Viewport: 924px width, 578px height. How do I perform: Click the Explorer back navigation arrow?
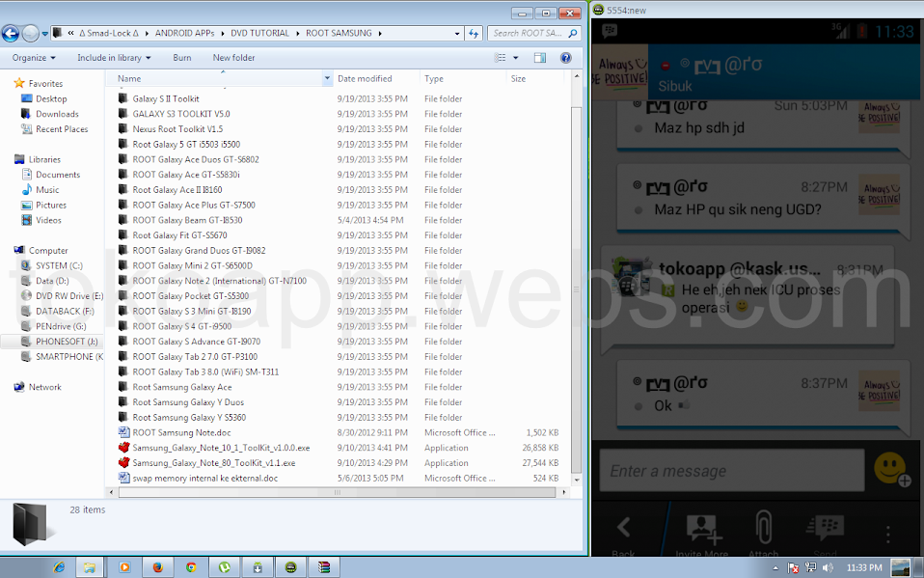[x=12, y=34]
